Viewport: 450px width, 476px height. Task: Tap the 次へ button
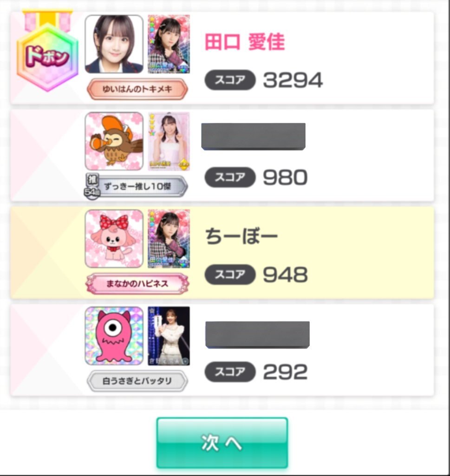point(222,443)
